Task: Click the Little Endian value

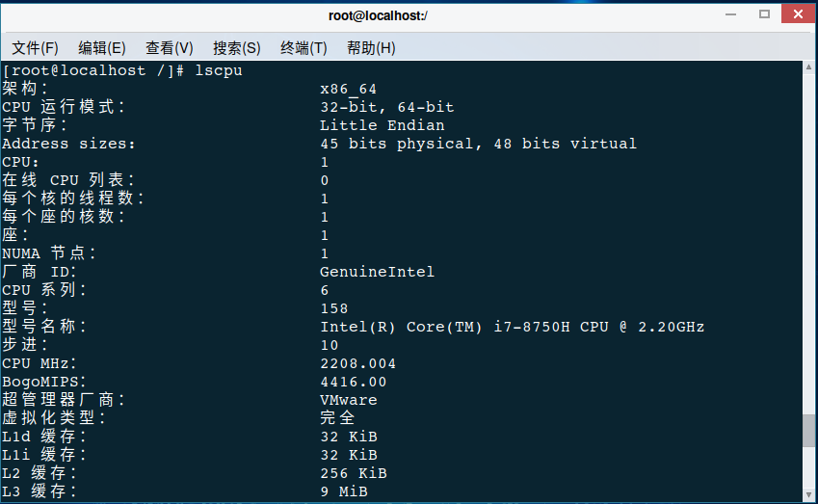Action: pos(382,125)
